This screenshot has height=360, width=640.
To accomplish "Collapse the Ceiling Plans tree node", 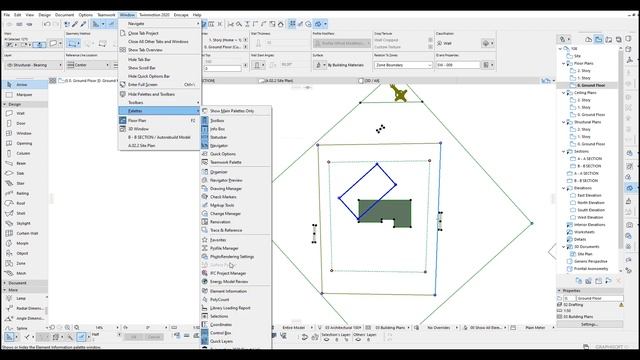I will [564, 93].
